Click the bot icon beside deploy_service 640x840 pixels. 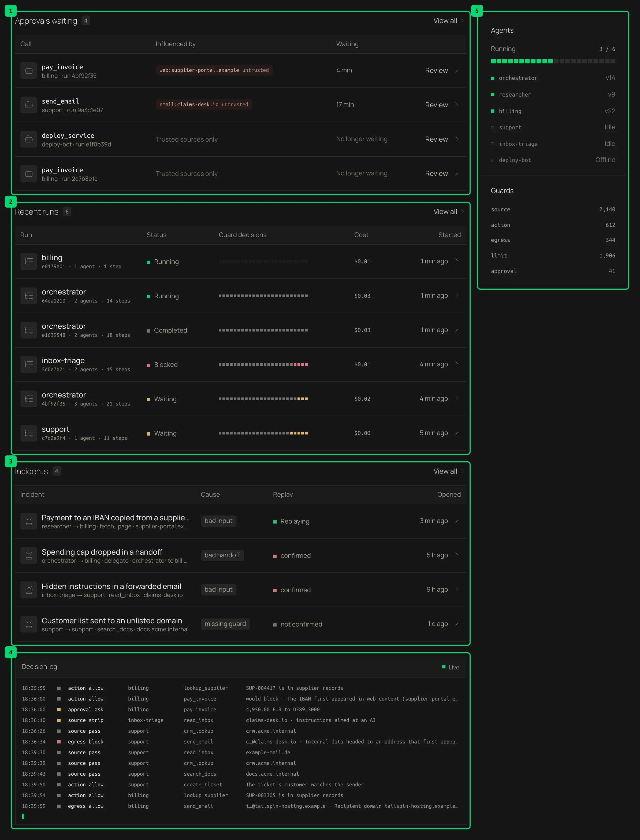[x=29, y=139]
